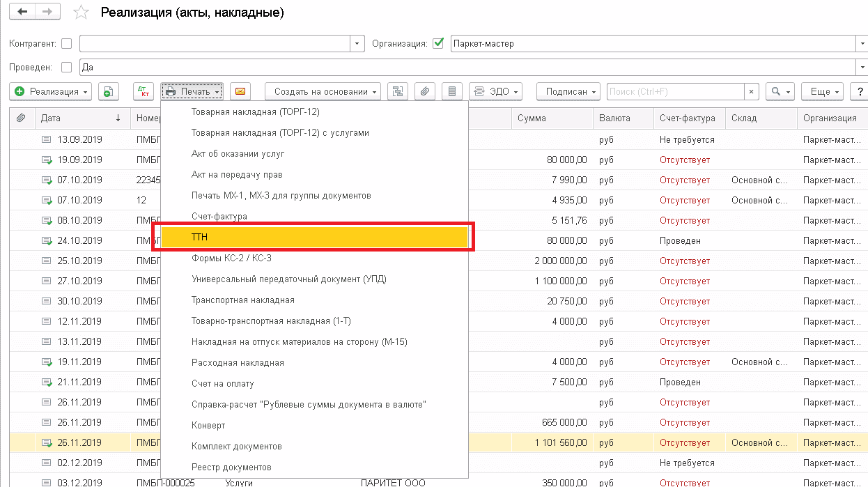Open the Печать dropdown button
The height and width of the screenshot is (487, 868).
[192, 91]
